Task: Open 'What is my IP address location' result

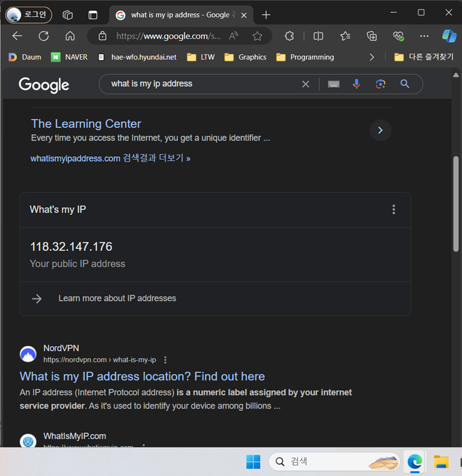Action: (142, 376)
